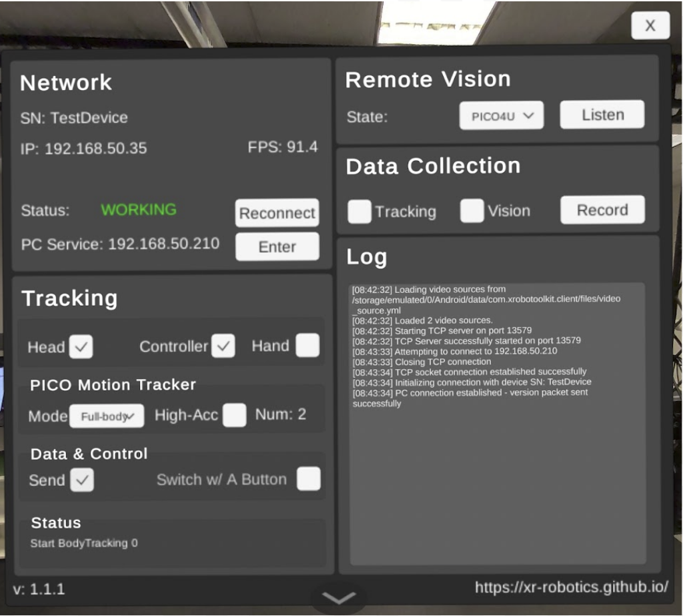The width and height of the screenshot is (683, 616).
Task: Enable Switch w/ A Button checkbox
Action: [x=308, y=479]
